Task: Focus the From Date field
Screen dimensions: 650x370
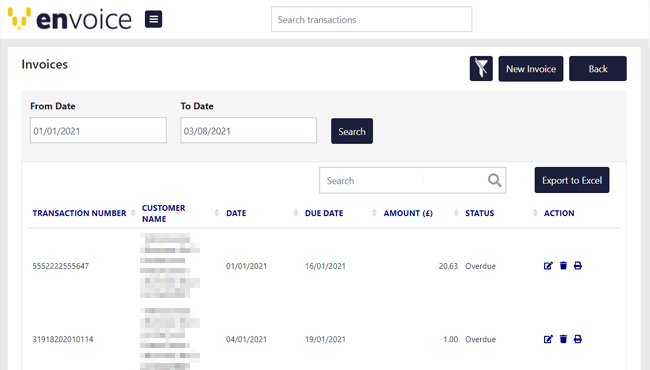Action: (x=98, y=131)
